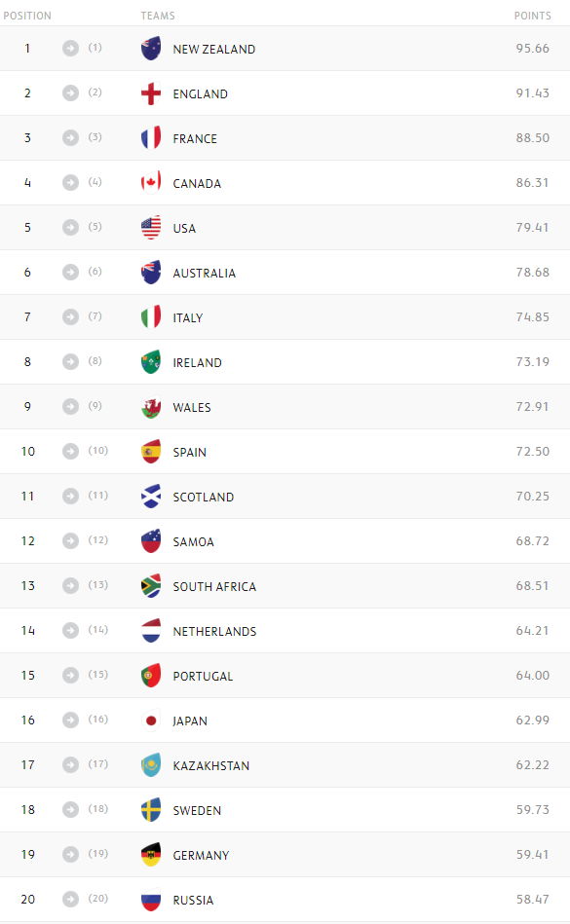Click the TEAMS column header
Screen dimensions: 570x924
(158, 16)
